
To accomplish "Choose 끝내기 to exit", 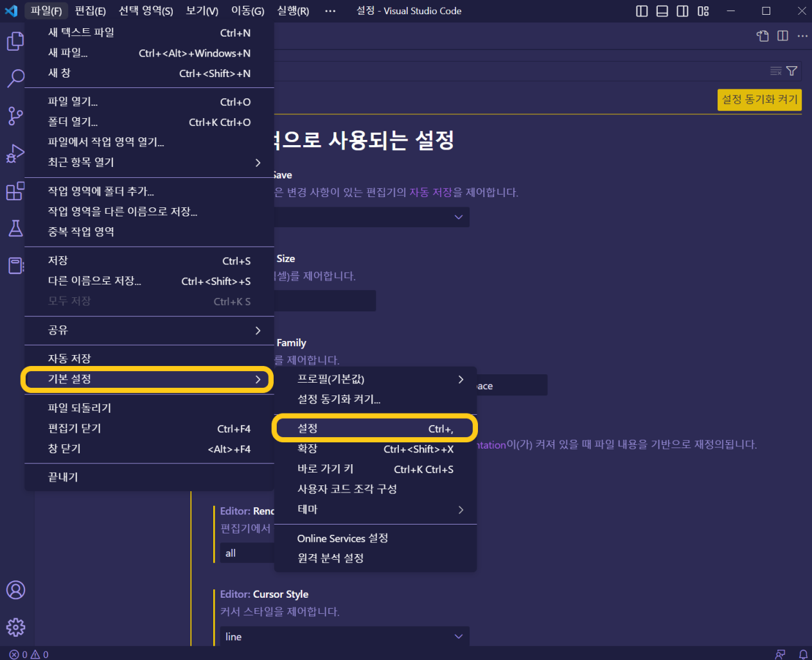I will (149, 477).
